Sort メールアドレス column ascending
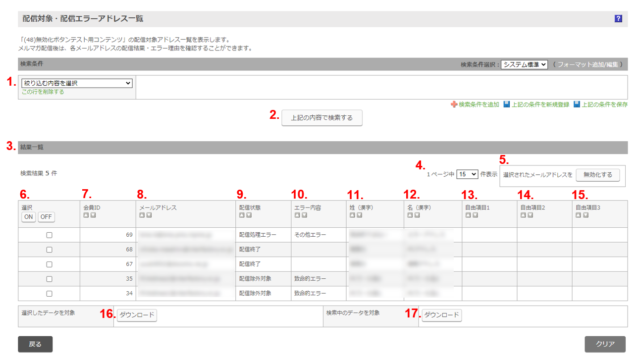The height and width of the screenshot is (364, 640). (142, 215)
